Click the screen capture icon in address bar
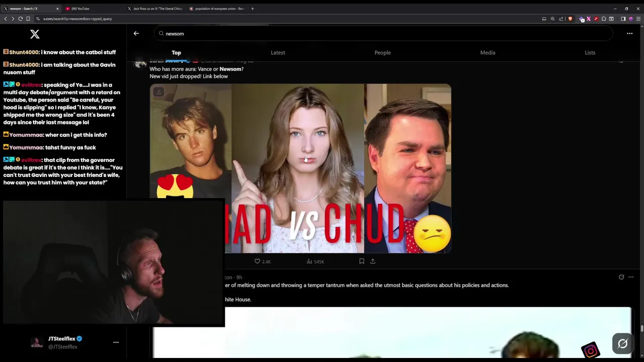Image resolution: width=644 pixels, height=362 pixels. (x=544, y=19)
